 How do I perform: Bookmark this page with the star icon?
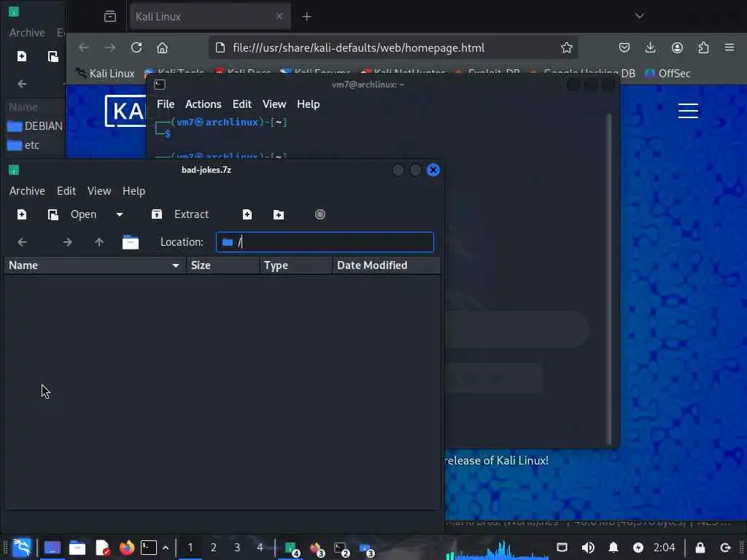(x=566, y=47)
